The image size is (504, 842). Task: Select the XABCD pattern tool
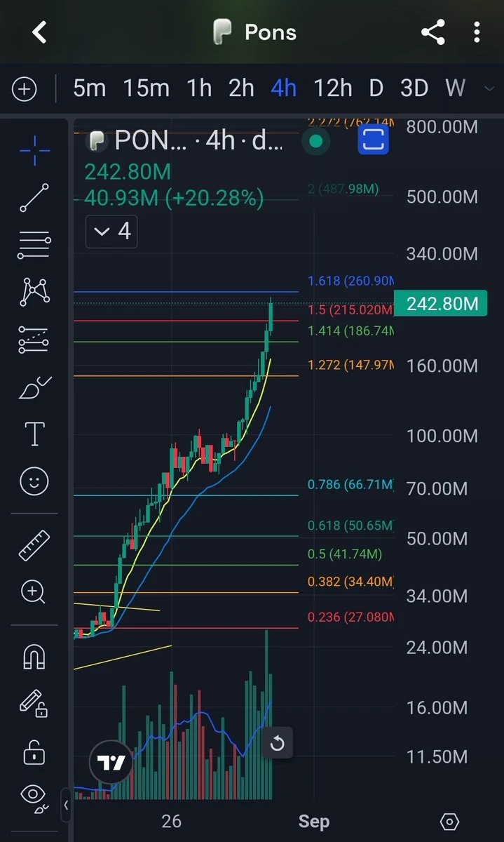(34, 291)
